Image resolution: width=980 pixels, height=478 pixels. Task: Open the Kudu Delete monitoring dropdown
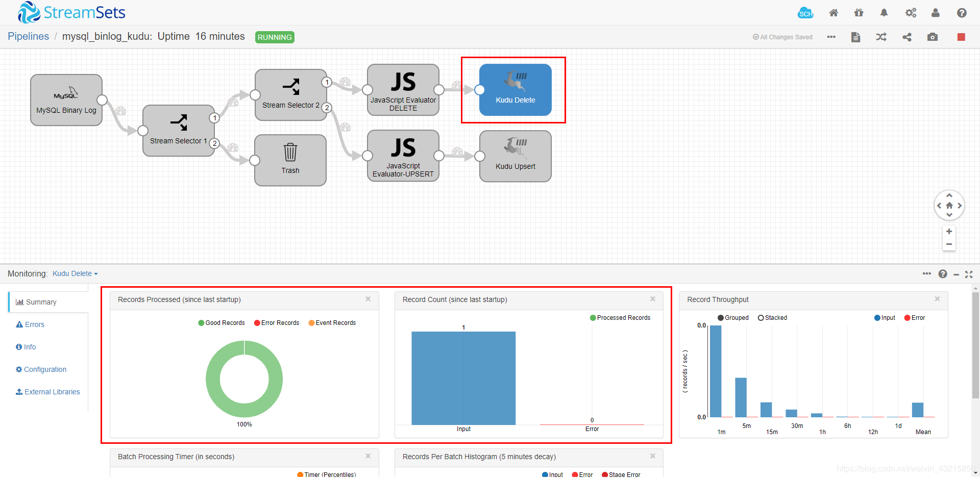click(x=75, y=273)
